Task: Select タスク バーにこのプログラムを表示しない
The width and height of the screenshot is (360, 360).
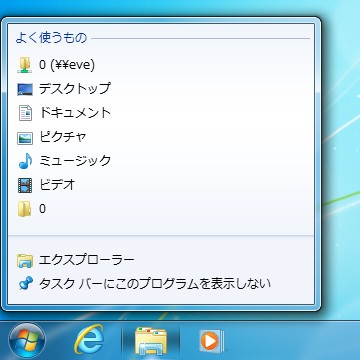Action: click(161, 284)
